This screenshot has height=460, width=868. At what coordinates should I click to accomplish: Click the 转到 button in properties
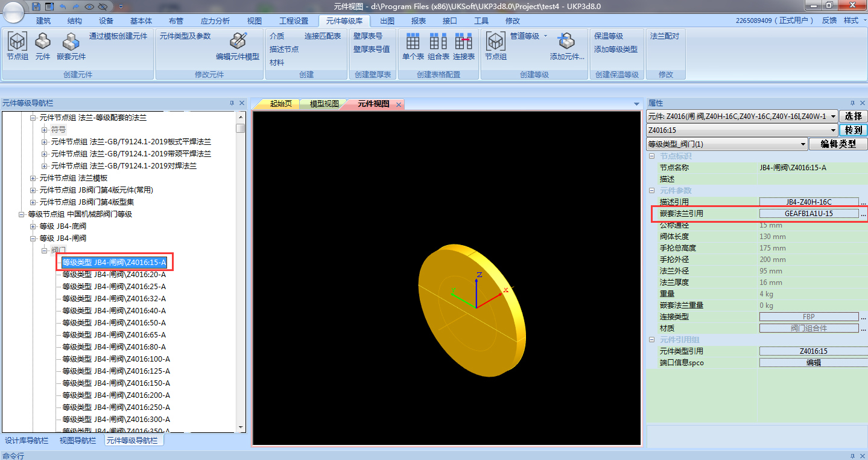click(x=853, y=130)
